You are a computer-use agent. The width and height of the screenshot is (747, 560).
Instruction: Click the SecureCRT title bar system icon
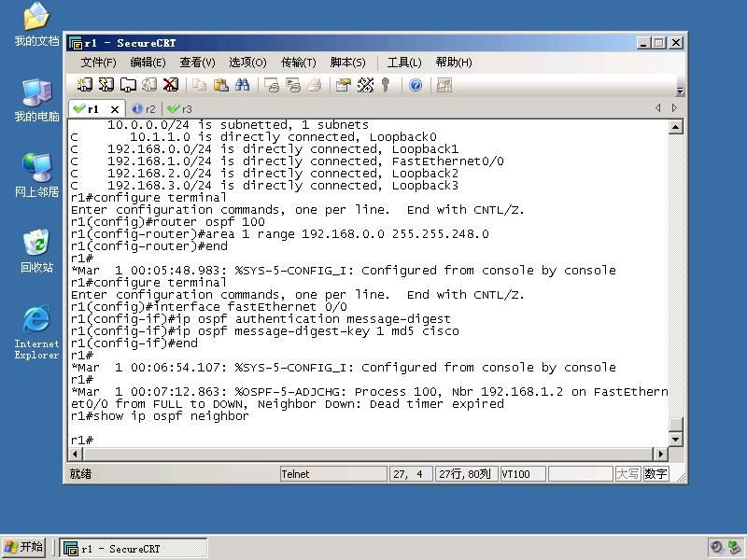(x=76, y=43)
